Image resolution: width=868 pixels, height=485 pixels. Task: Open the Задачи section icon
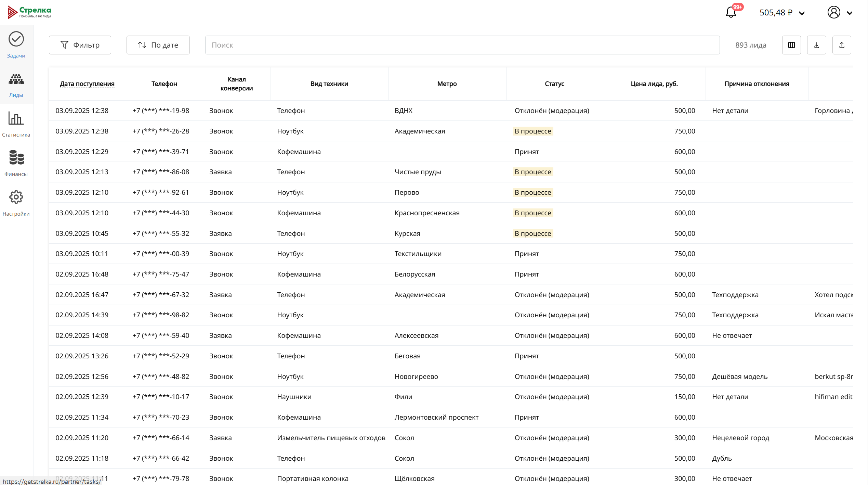[16, 39]
